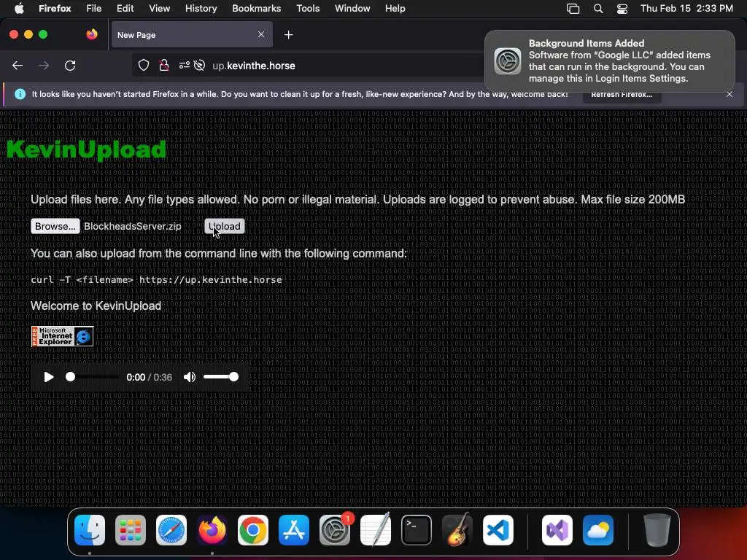Open the Window menu

coord(352,9)
